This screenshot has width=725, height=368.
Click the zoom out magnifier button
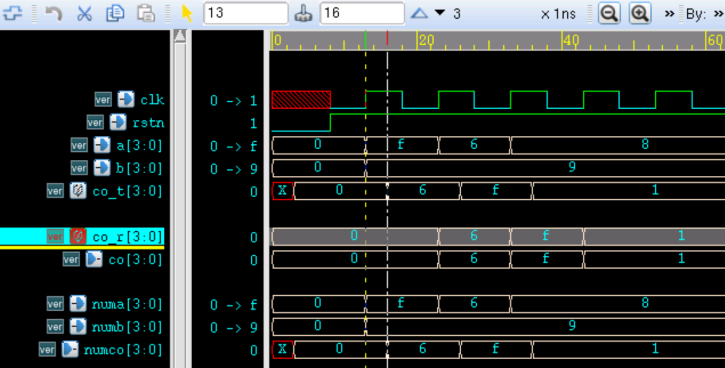[609, 13]
